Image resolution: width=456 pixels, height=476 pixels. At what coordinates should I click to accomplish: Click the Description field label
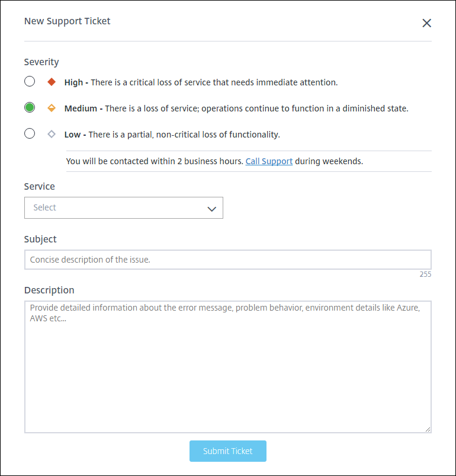point(49,290)
